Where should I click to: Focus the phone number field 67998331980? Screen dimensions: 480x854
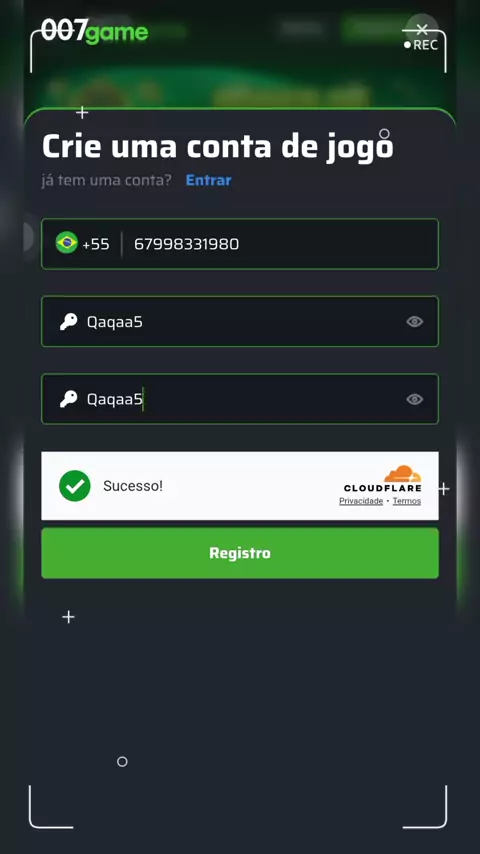278,244
